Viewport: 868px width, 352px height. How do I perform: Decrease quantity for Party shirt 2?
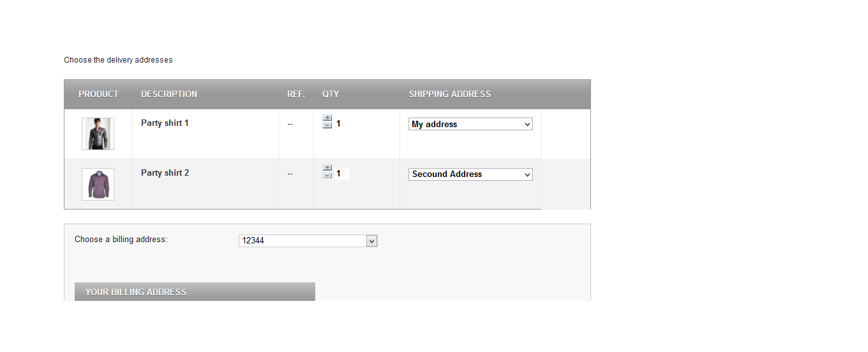tap(327, 175)
